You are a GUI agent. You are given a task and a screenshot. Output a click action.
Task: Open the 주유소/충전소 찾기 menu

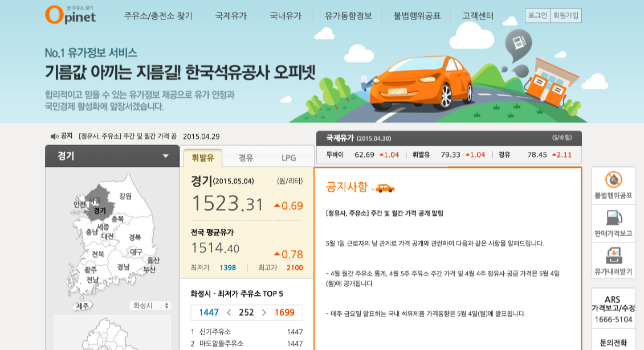point(158,16)
